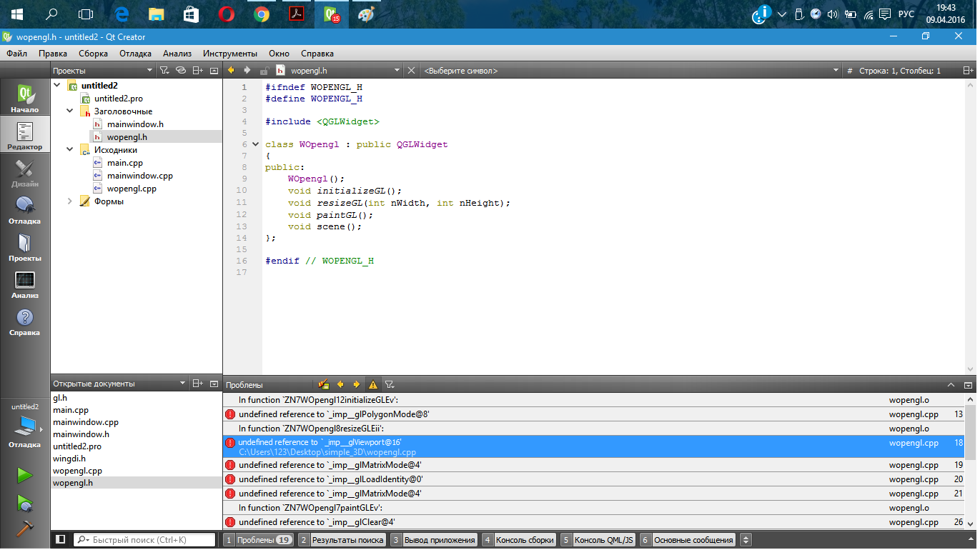Toggle the left sidebar visibility

(61, 540)
